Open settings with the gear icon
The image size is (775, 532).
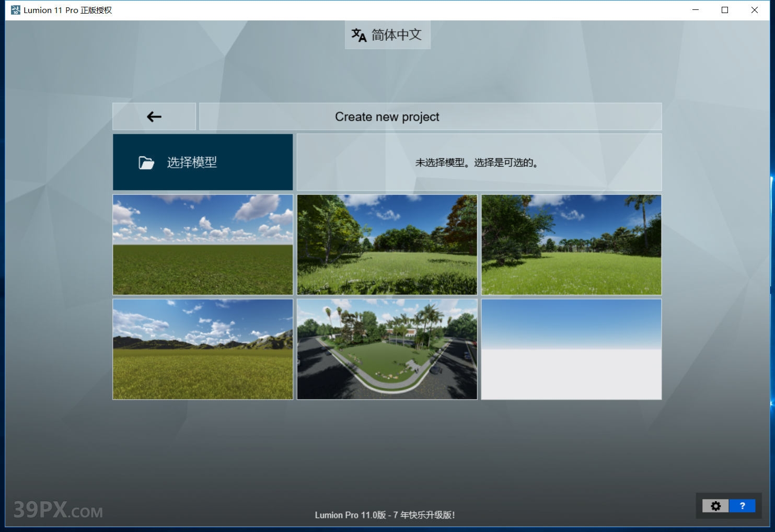[715, 506]
